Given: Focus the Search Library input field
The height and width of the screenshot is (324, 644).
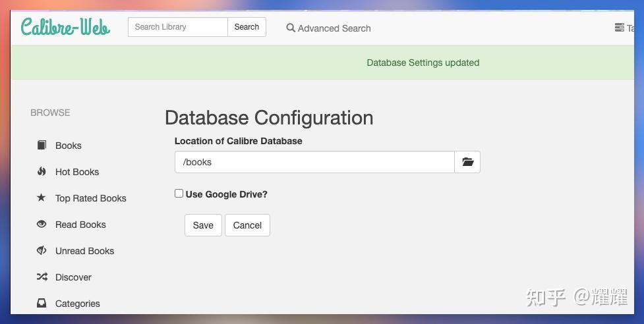Looking at the screenshot, I should pos(177,27).
